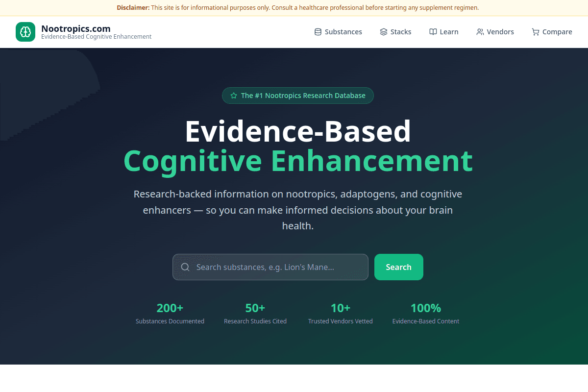
Task: Click the 50+ Research Studies Cited stat
Action: point(255,314)
